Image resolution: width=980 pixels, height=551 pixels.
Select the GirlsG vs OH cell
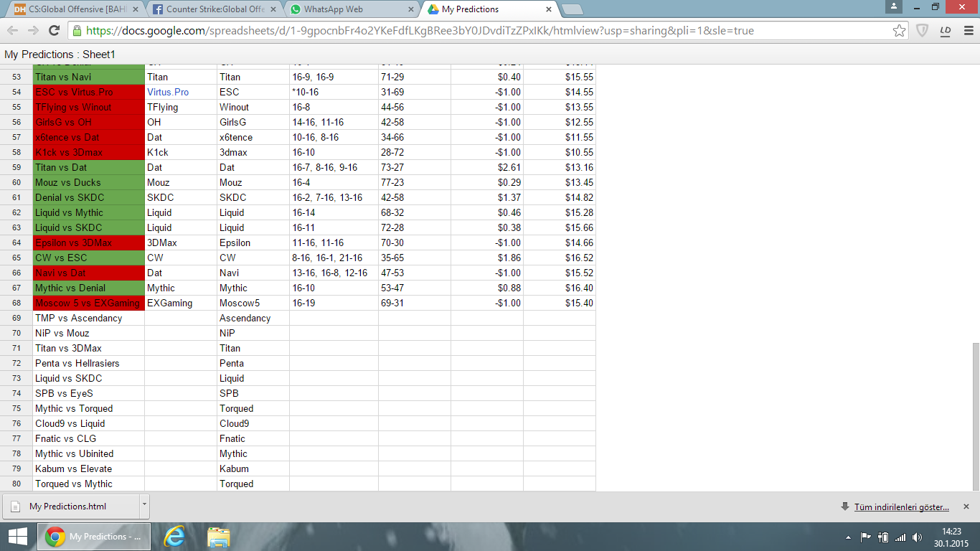pyautogui.click(x=89, y=122)
